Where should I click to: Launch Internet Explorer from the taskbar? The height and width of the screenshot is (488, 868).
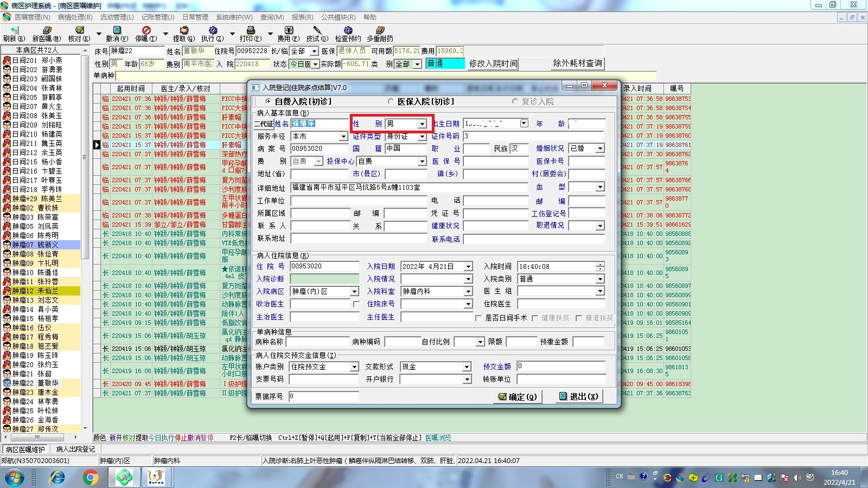[x=57, y=477]
